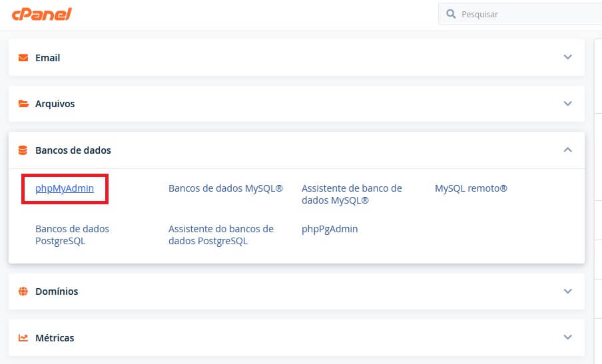602x364 pixels.
Task: Click the cPanel logo
Action: pos(41,15)
